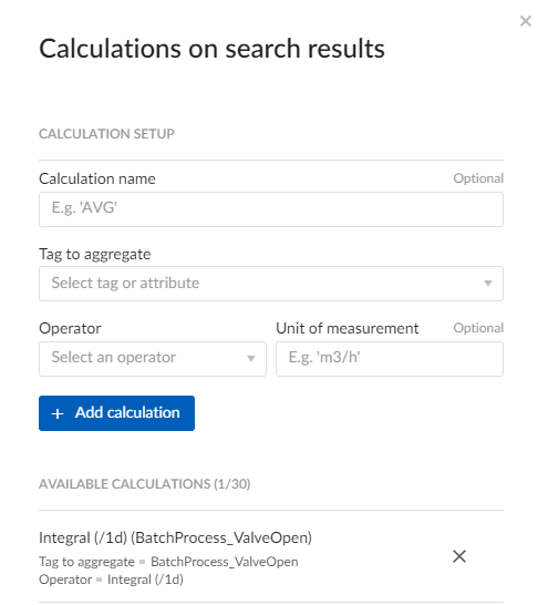The height and width of the screenshot is (605, 548).
Task: Click the 'Tag to aggregate = BatchProcess_ValveOpen' detail text
Action: point(169,562)
